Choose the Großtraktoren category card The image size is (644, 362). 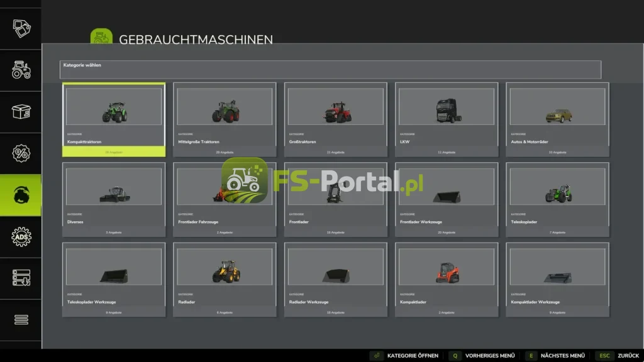tap(336, 119)
